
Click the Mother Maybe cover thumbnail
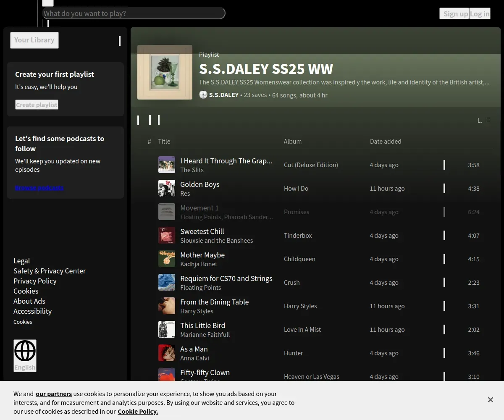(167, 259)
